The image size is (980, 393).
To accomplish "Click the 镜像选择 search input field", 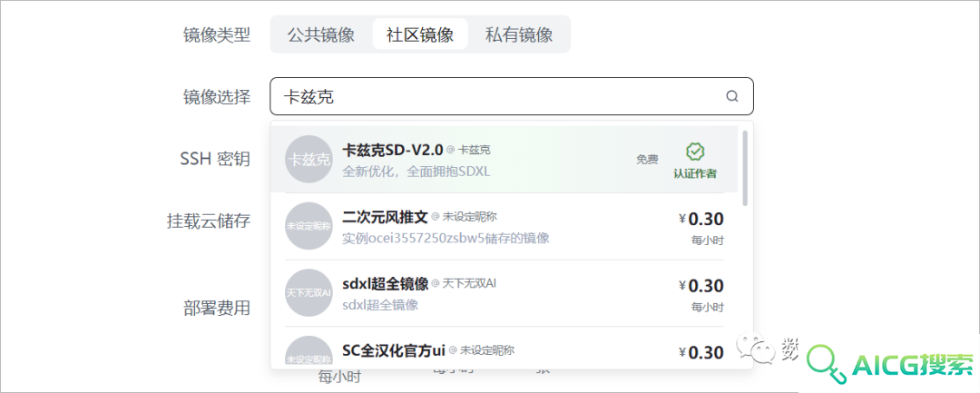I will click(x=512, y=96).
